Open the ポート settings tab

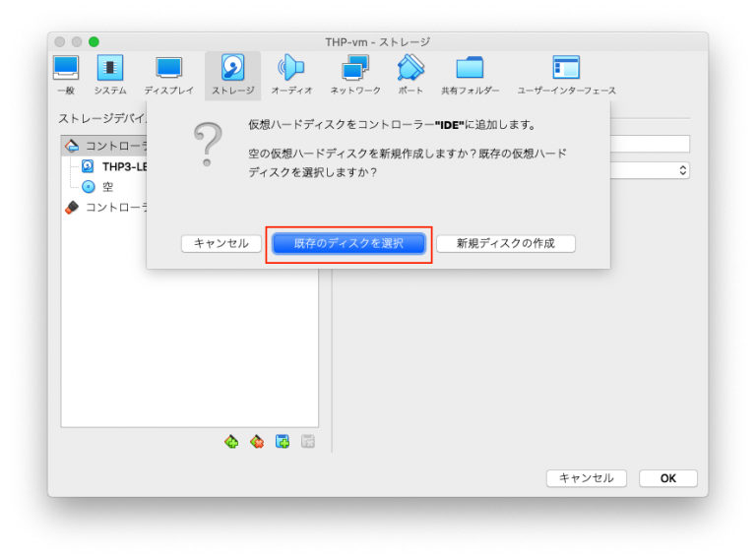pos(410,75)
